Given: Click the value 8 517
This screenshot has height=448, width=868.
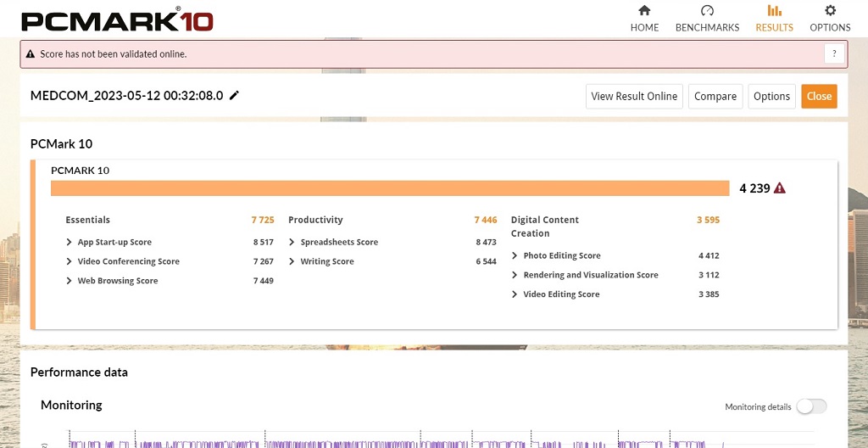Looking at the screenshot, I should (x=264, y=243).
